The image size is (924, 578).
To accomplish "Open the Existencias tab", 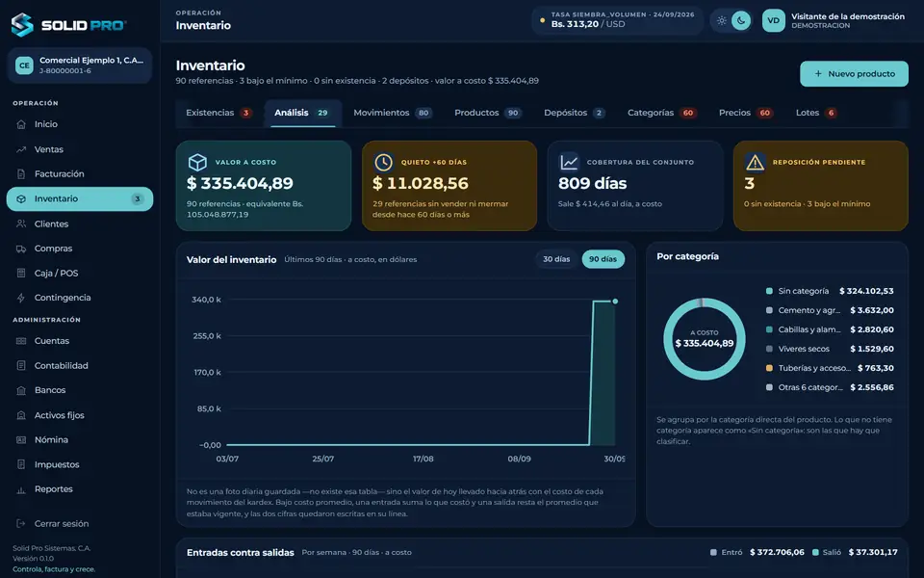I will pos(218,113).
